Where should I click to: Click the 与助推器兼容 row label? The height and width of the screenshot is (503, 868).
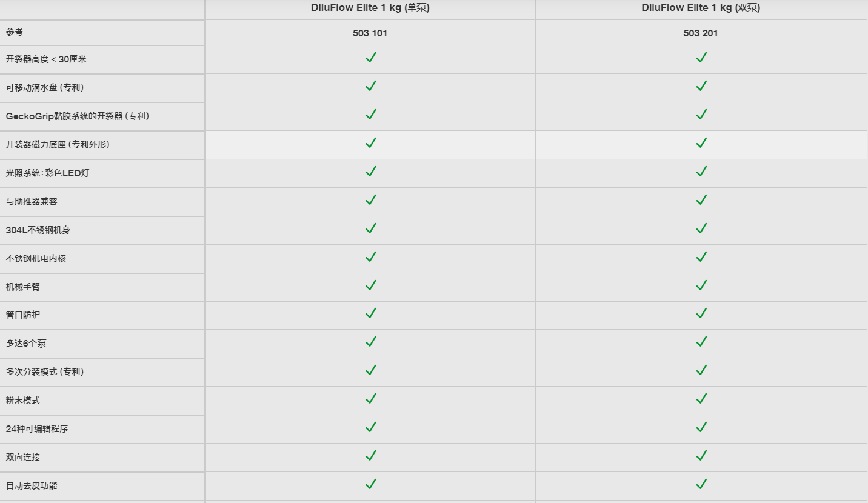tap(32, 201)
